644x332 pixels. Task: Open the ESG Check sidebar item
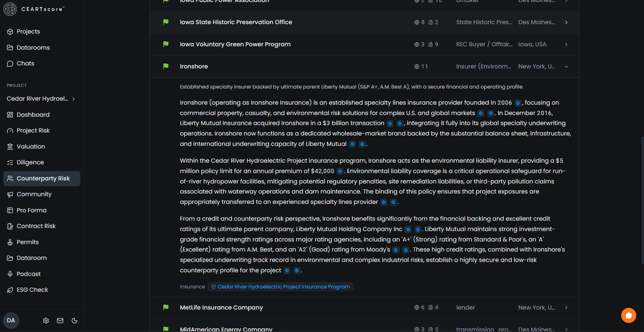32,290
